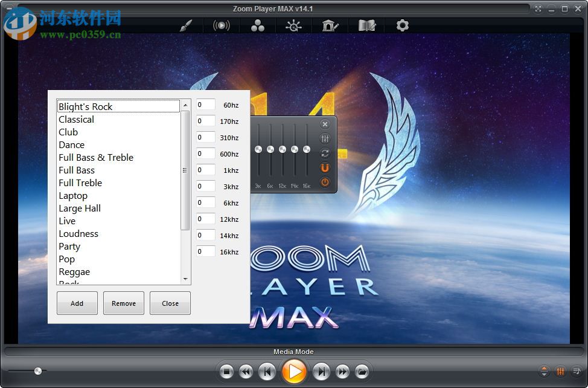Click the media library building icon
This screenshot has width=588, height=388.
point(330,25)
